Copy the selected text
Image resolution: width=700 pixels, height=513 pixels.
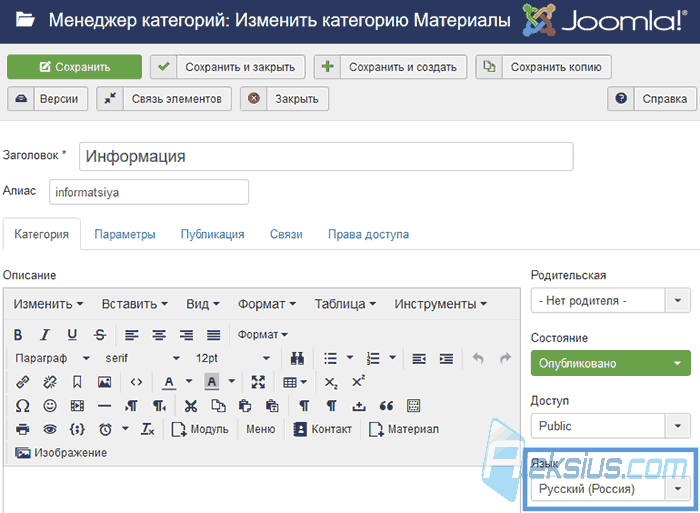coord(218,406)
